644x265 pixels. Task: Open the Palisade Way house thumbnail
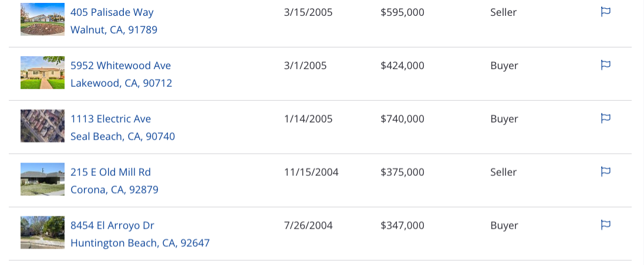pos(43,19)
